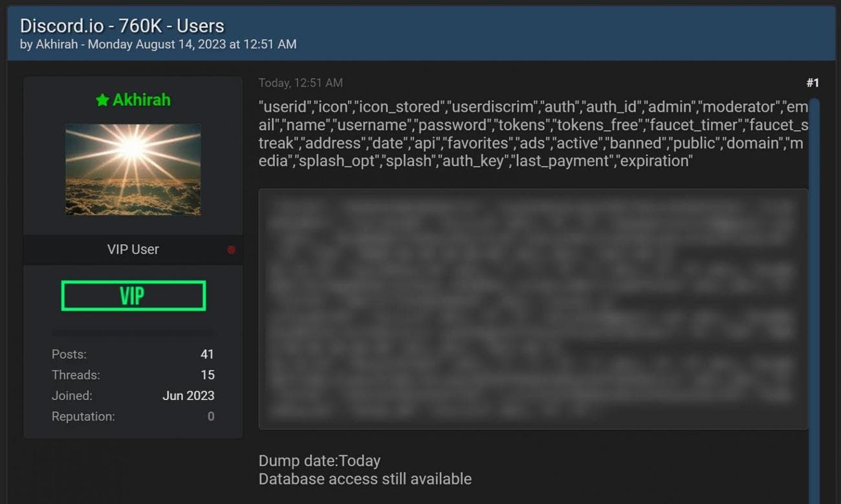Select the green VIP badge
The image size is (841, 504).
coord(133,296)
